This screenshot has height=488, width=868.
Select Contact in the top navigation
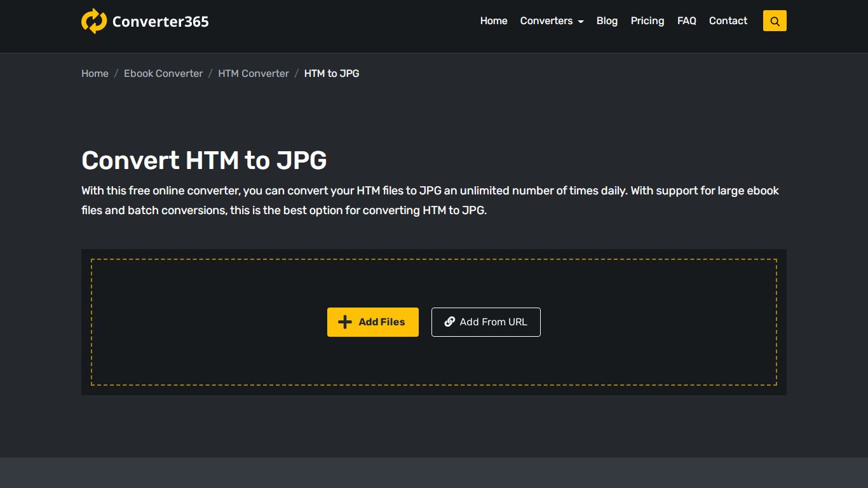pos(728,21)
